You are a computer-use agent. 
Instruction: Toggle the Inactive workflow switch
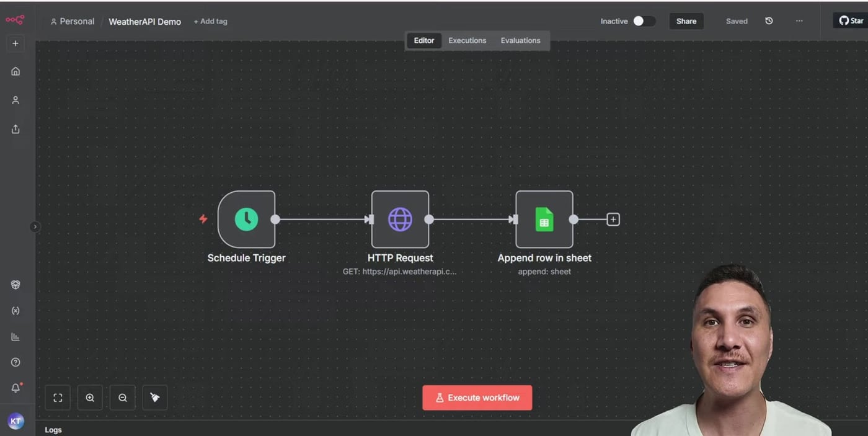pos(644,21)
